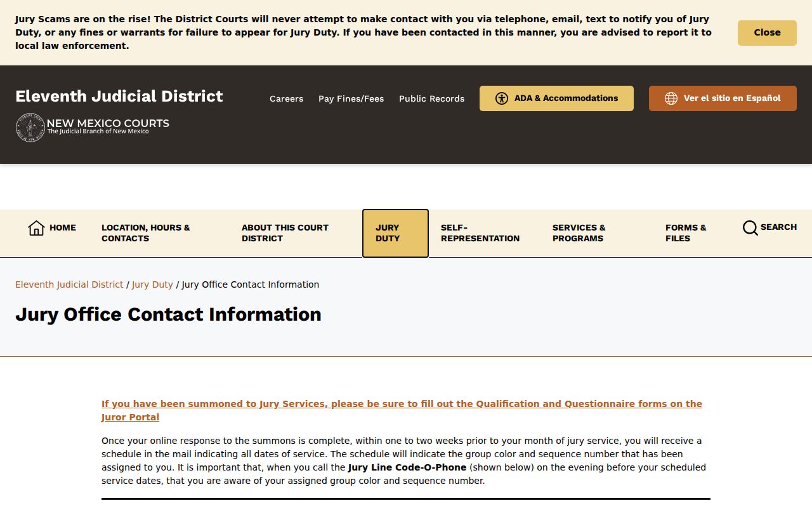Click the Eleventh Judicial District site title
The image size is (812, 508).
(x=119, y=96)
